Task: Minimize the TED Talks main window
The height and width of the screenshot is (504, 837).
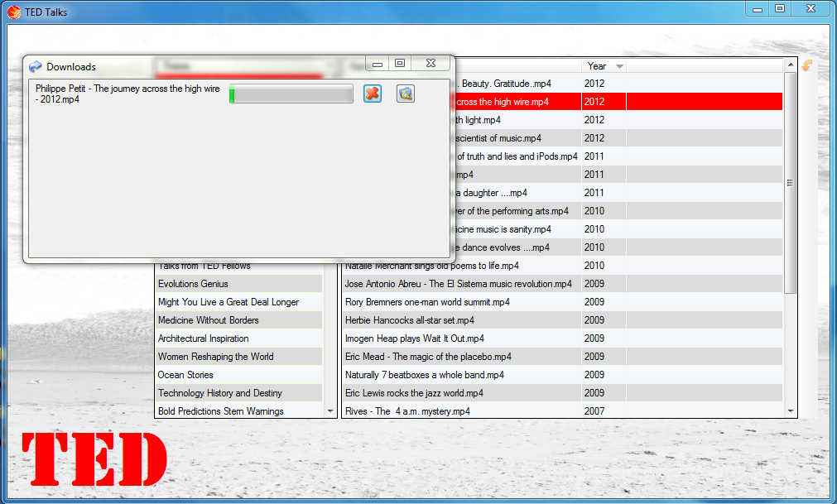Action: click(x=757, y=9)
